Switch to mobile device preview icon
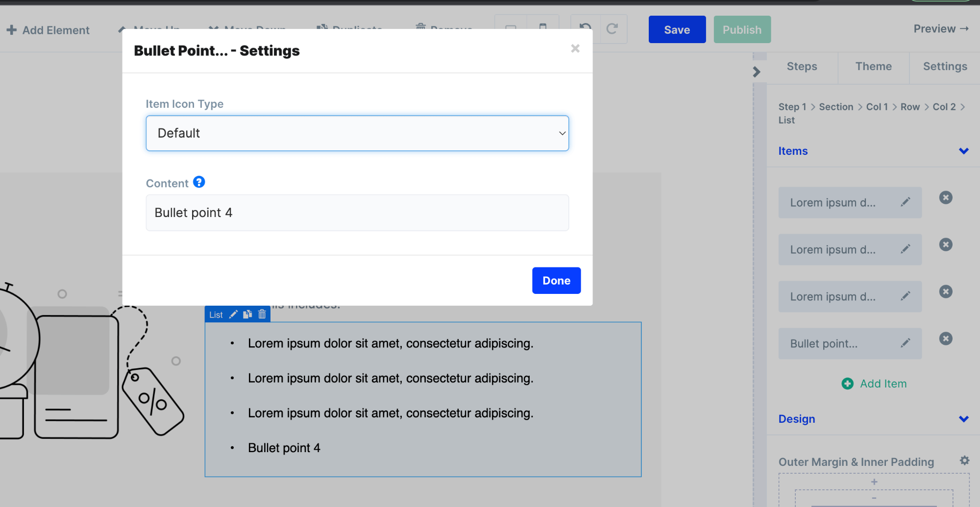This screenshot has width=980, height=507. click(543, 28)
